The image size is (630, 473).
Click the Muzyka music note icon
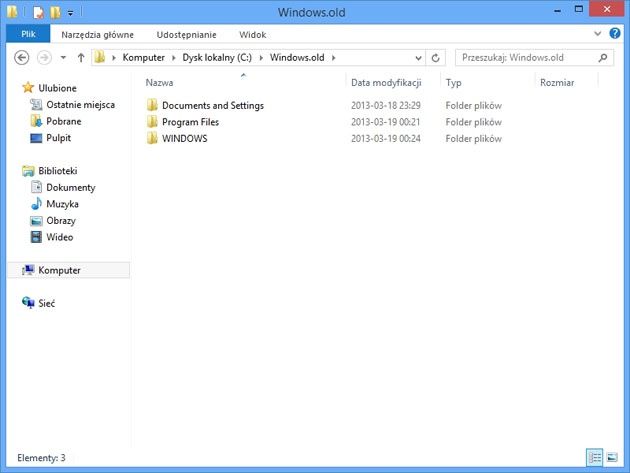point(36,204)
